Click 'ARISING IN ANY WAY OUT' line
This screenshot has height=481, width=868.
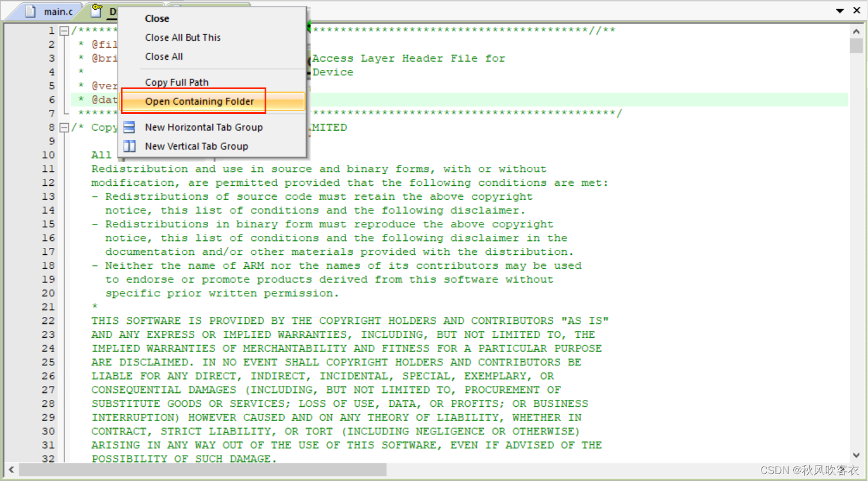tap(346, 445)
